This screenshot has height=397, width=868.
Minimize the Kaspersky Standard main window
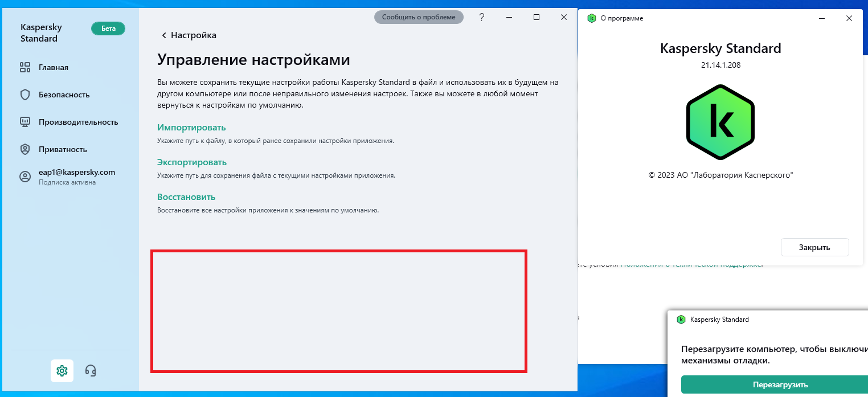pos(509,17)
